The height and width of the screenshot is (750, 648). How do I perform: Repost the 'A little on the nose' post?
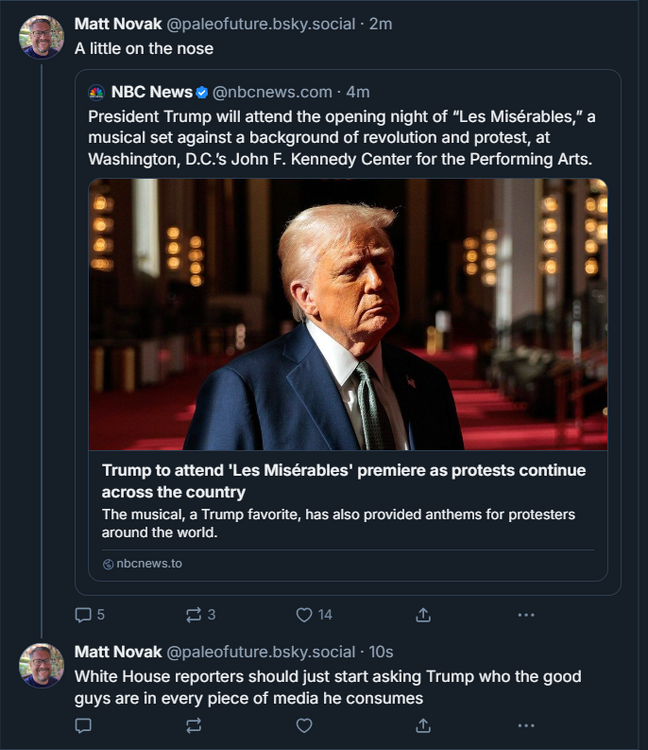tap(194, 614)
